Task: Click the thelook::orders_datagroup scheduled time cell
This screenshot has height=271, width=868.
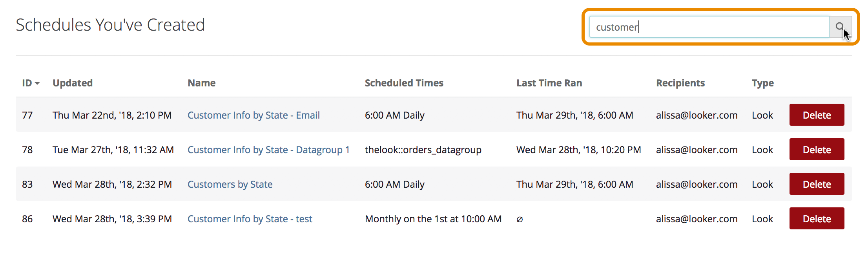Action: point(423,150)
